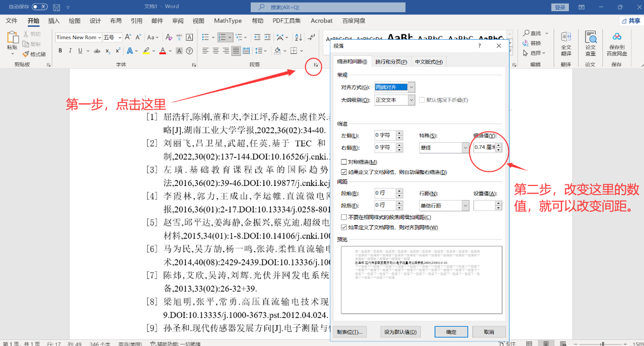This screenshot has width=644, height=346.
Task: Open the 插入 ribbon tab
Action: [54, 20]
